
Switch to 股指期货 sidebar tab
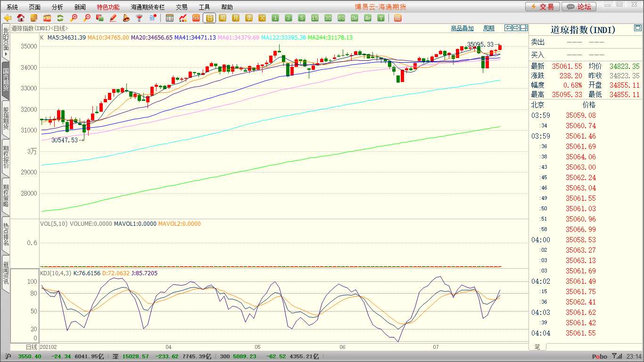pyautogui.click(x=6, y=118)
